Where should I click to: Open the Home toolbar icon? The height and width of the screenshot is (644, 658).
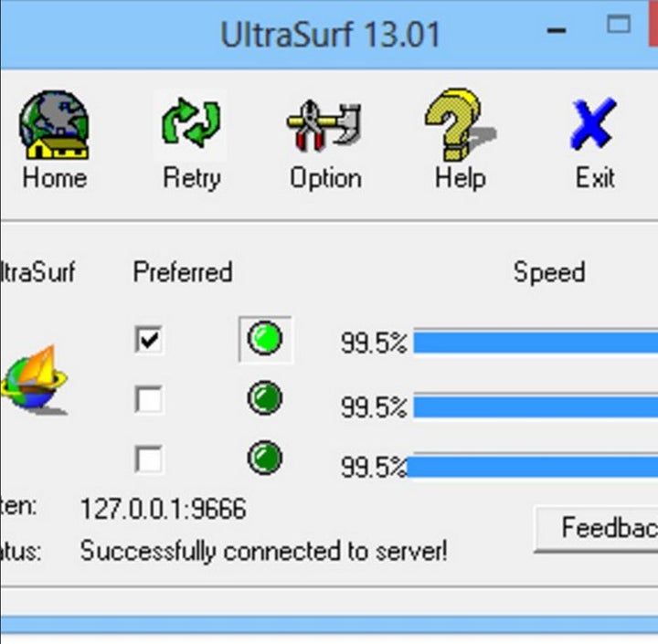pyautogui.click(x=54, y=128)
